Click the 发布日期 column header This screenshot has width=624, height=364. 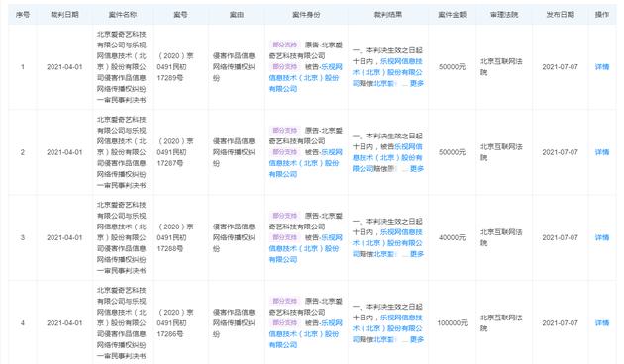tap(560, 14)
